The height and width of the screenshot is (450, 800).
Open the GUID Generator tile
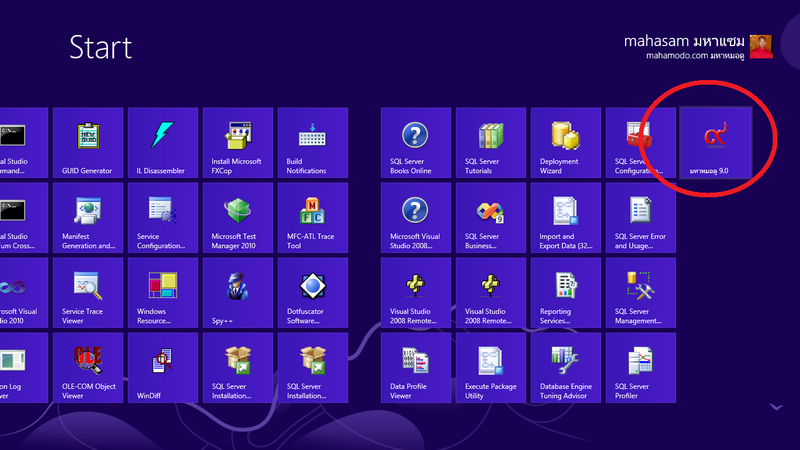pos(88,143)
